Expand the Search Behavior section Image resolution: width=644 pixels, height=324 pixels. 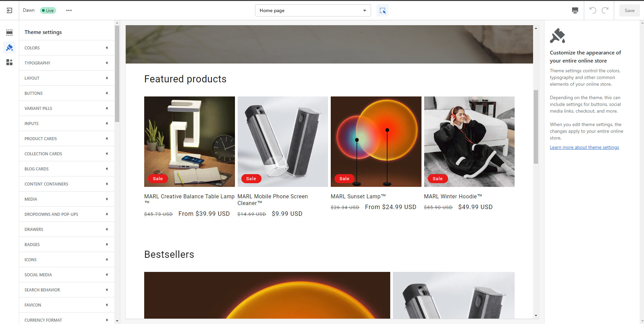pyautogui.click(x=67, y=290)
